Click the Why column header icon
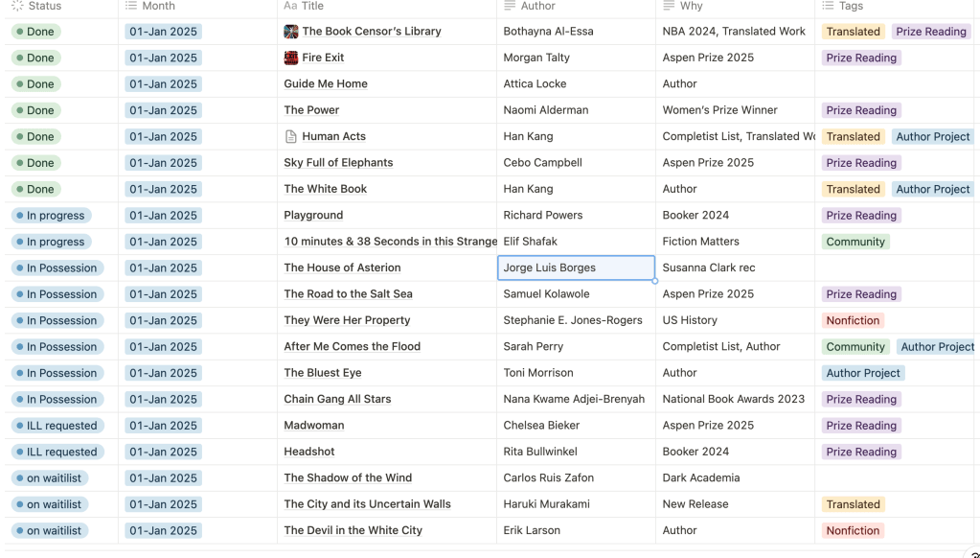 click(670, 6)
